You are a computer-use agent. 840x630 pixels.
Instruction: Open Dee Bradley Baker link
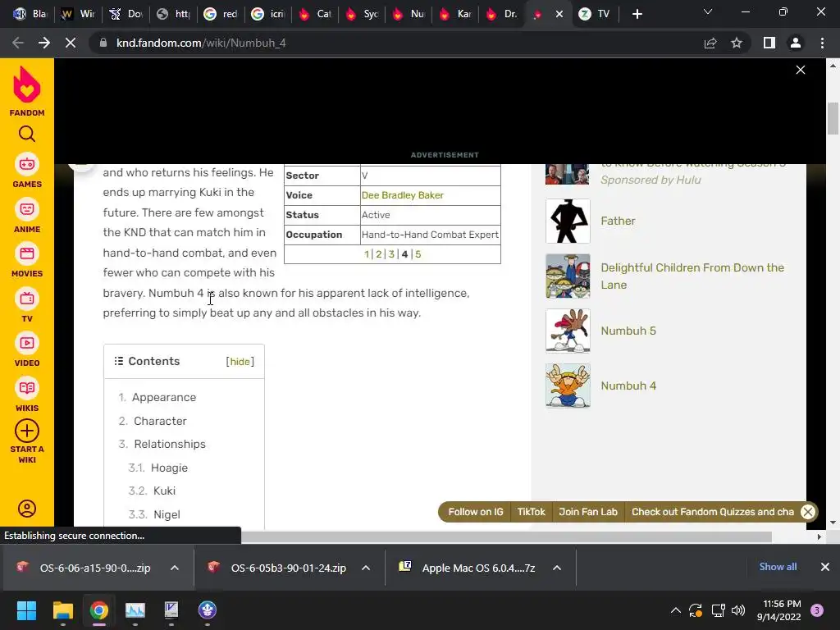pos(402,195)
